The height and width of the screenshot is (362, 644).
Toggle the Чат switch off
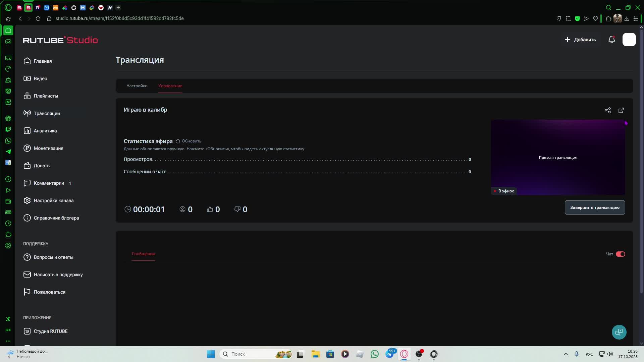[620, 254]
